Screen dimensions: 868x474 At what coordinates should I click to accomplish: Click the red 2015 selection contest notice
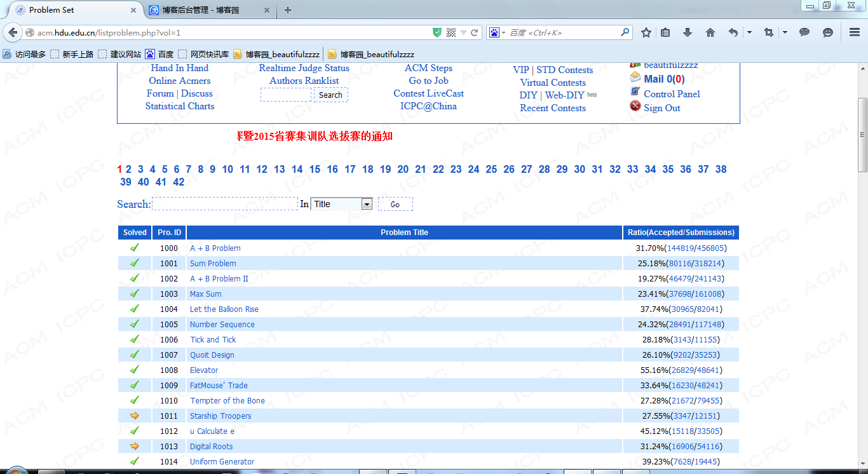tap(315, 136)
